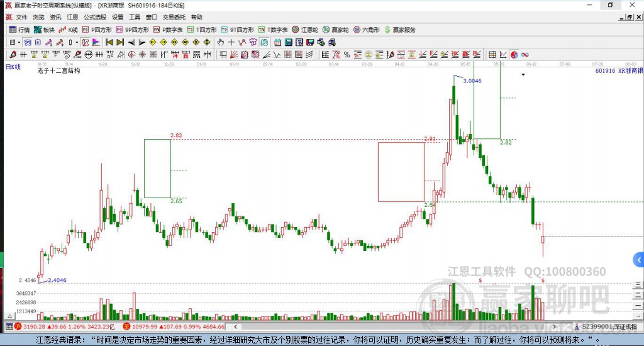Click the blue side panel expand chevron
This screenshot has height=346, width=644.
click(639, 260)
